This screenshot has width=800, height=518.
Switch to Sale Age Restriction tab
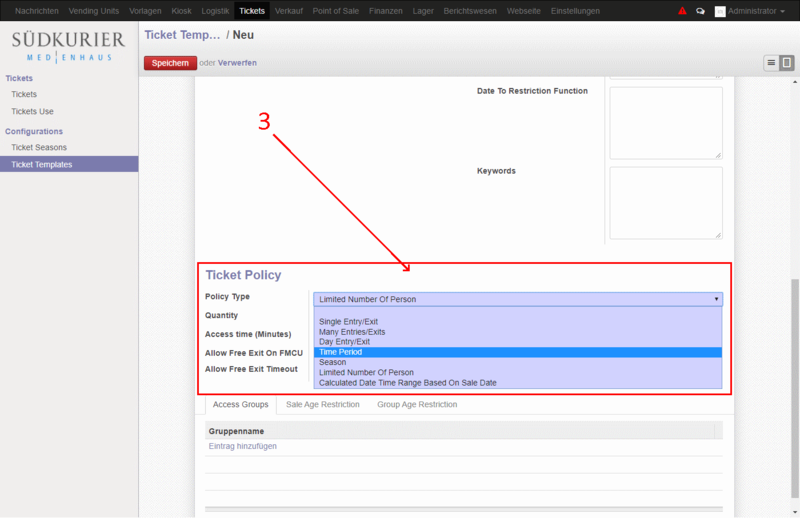[x=322, y=404]
